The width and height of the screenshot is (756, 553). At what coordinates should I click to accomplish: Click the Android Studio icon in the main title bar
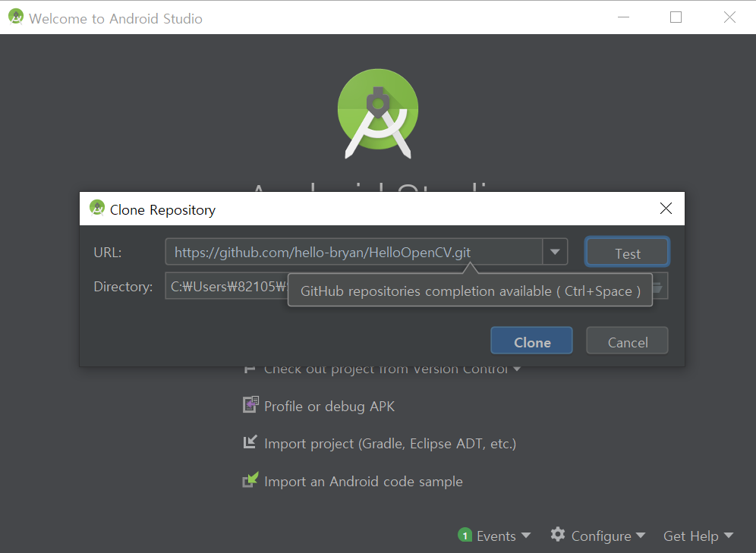coord(16,17)
